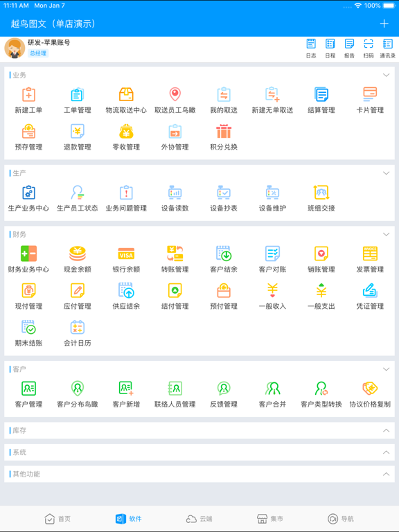Open 生产业务中心 icon
The image size is (399, 532).
28,193
